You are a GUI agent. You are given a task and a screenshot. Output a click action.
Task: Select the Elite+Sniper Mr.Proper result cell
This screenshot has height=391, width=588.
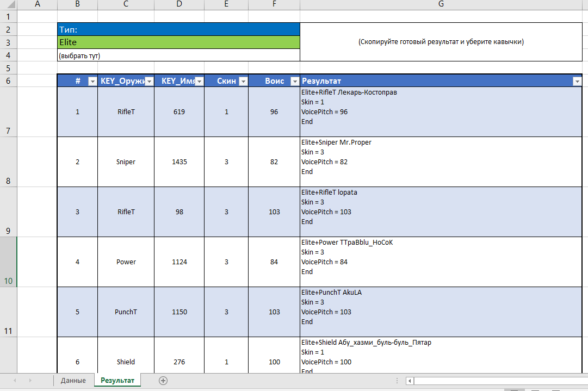(x=441, y=162)
